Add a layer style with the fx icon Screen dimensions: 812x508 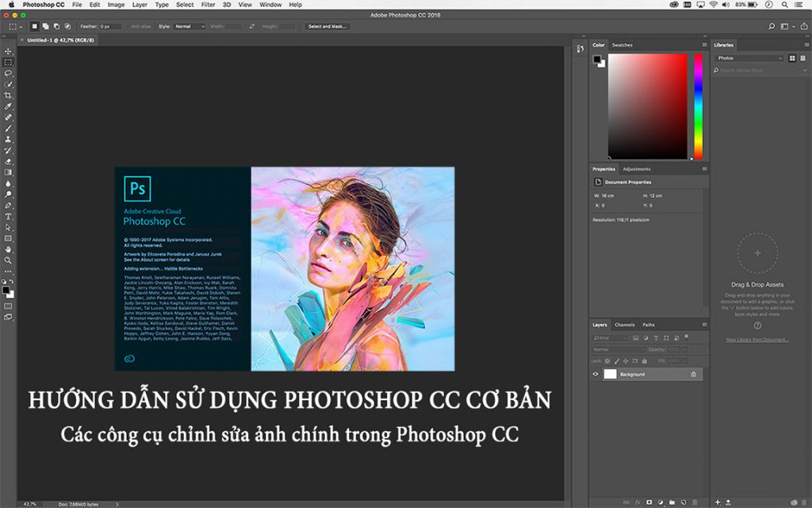(x=639, y=502)
